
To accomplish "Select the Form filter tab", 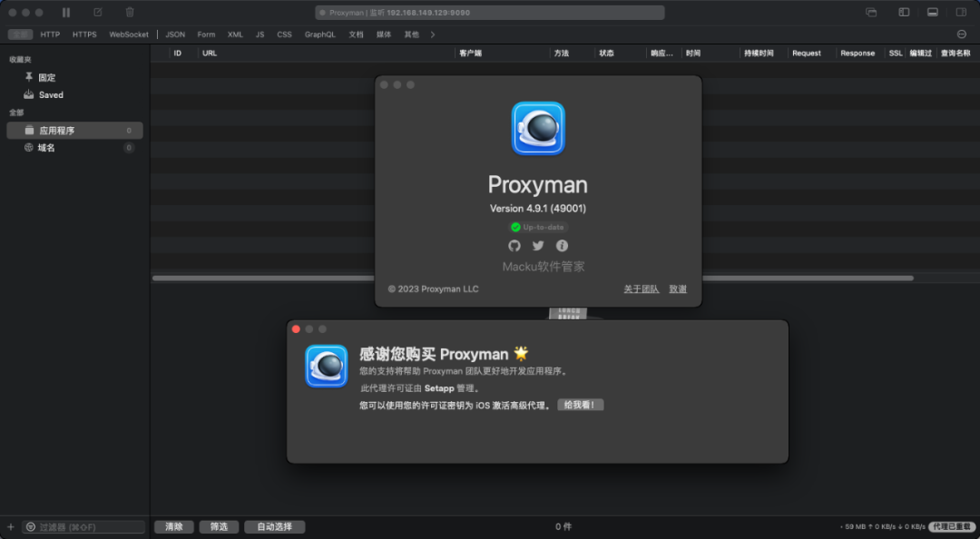I will click(206, 34).
